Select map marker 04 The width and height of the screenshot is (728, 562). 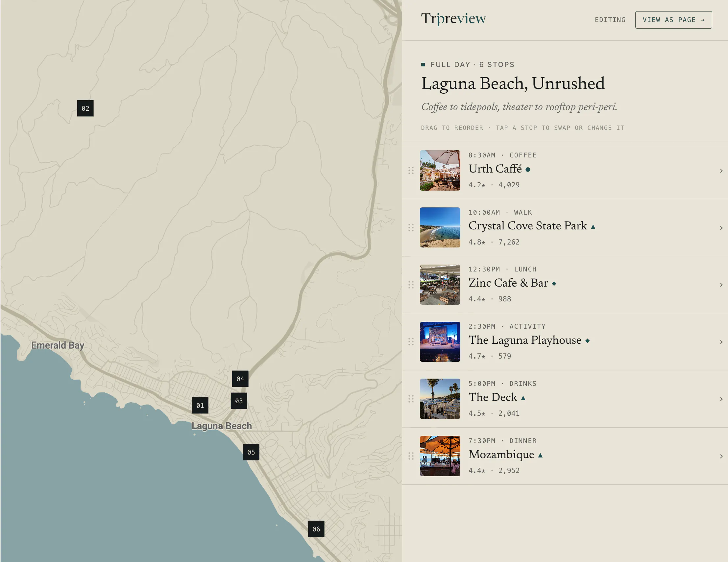click(240, 379)
